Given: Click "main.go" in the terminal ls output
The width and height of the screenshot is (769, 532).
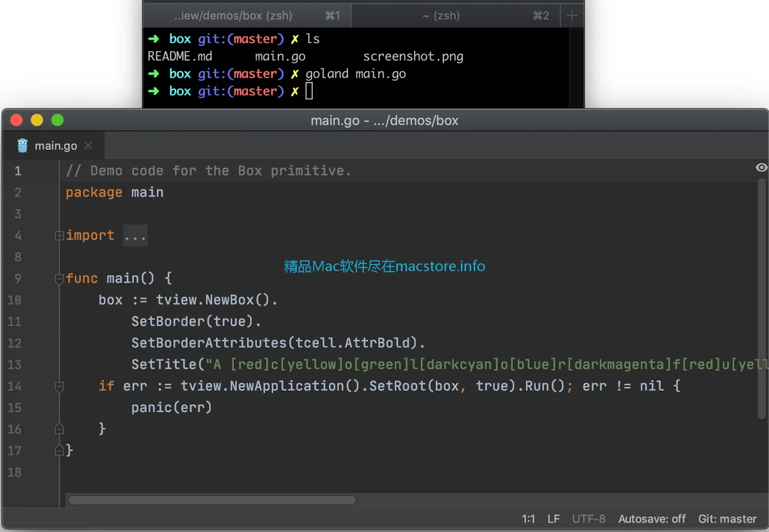Looking at the screenshot, I should 280,56.
